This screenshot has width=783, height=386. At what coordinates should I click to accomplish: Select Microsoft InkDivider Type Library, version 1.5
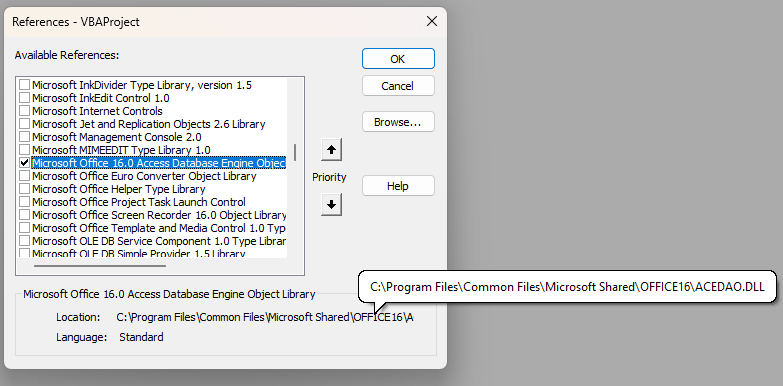click(x=142, y=85)
